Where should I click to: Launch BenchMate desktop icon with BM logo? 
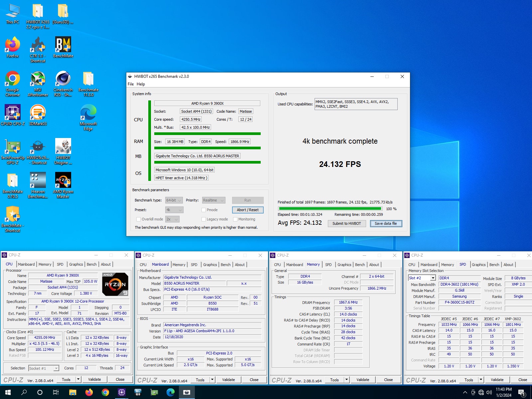pos(63,48)
